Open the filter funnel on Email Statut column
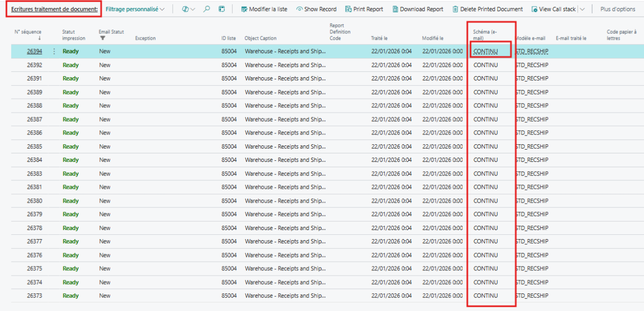 tap(102, 38)
